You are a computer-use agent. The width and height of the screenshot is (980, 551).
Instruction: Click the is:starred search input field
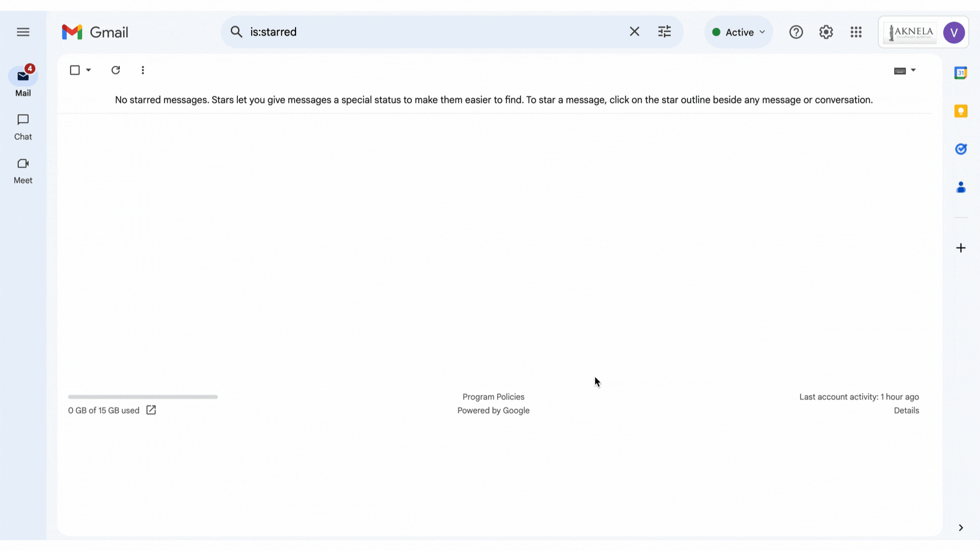point(433,32)
